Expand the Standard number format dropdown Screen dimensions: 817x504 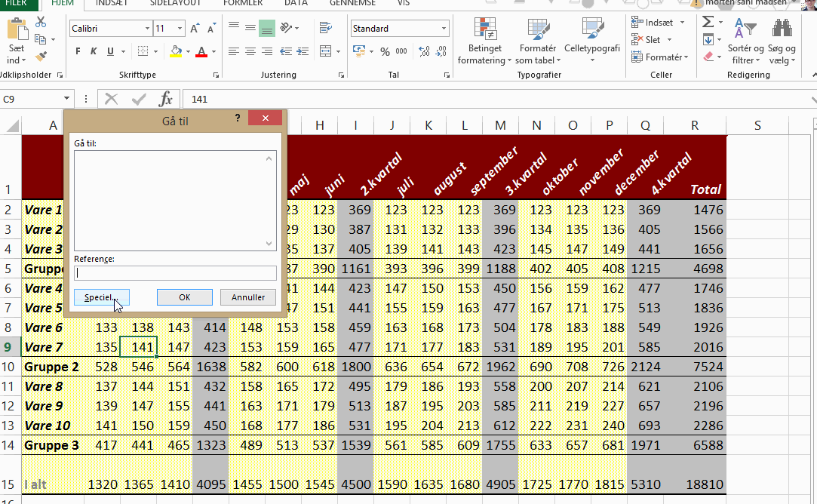coord(443,29)
